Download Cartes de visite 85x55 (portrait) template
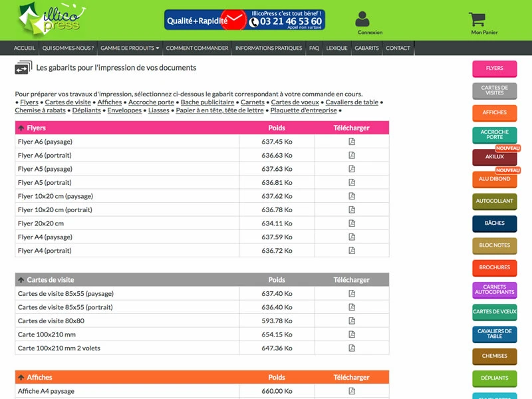 pyautogui.click(x=352, y=307)
